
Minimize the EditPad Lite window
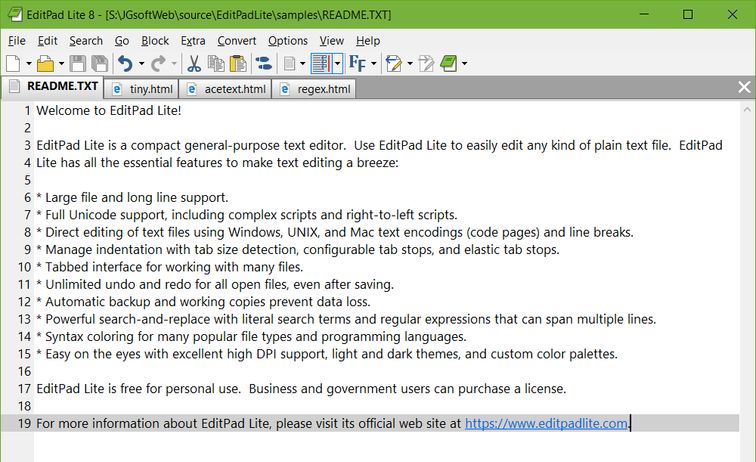click(644, 14)
